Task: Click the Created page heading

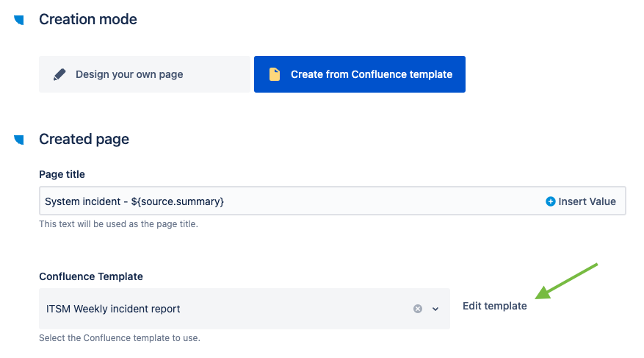Action: 84,140
